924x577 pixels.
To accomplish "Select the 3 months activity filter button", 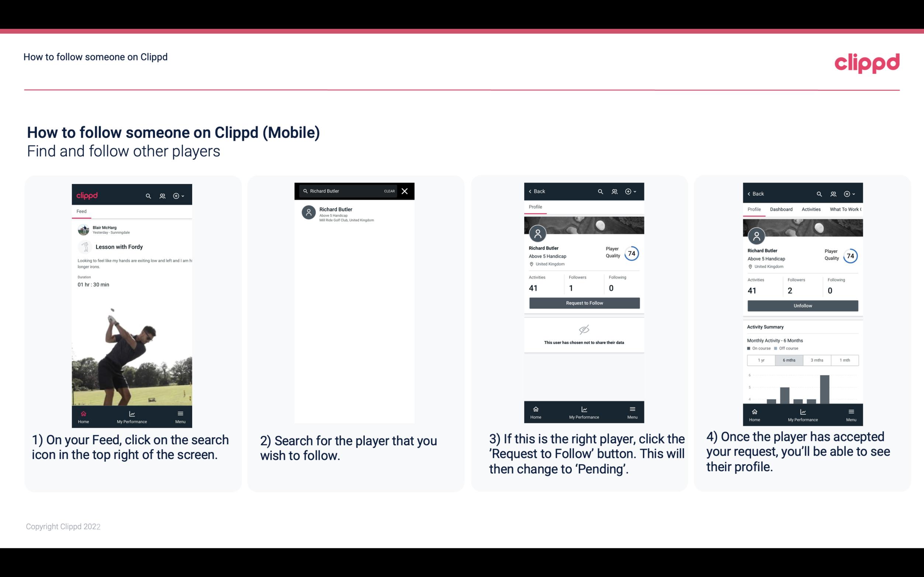I will coord(816,360).
